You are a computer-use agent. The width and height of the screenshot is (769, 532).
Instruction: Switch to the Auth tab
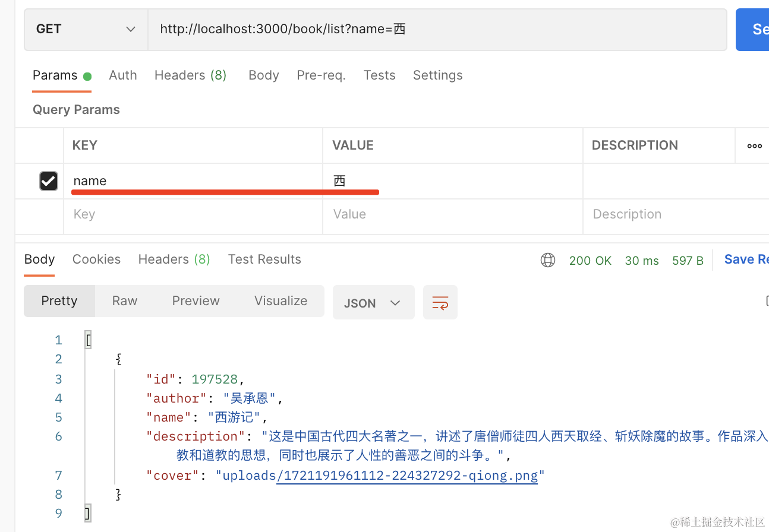[122, 75]
